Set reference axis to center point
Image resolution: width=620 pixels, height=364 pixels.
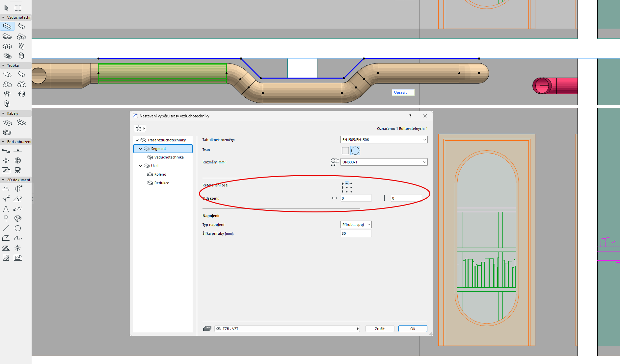(347, 187)
